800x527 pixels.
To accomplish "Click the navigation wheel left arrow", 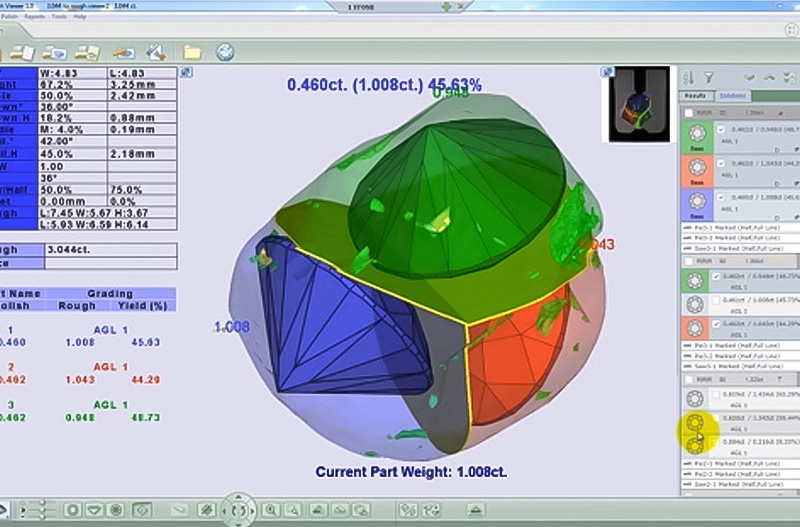I will point(225,510).
